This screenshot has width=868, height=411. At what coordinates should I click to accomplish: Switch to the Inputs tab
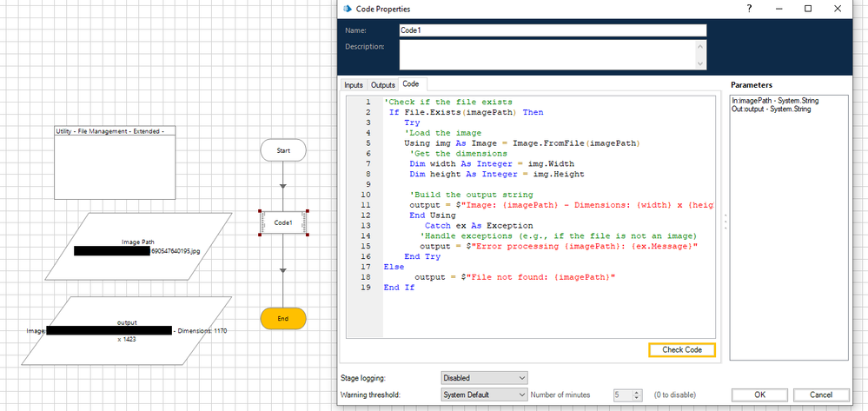(x=354, y=84)
